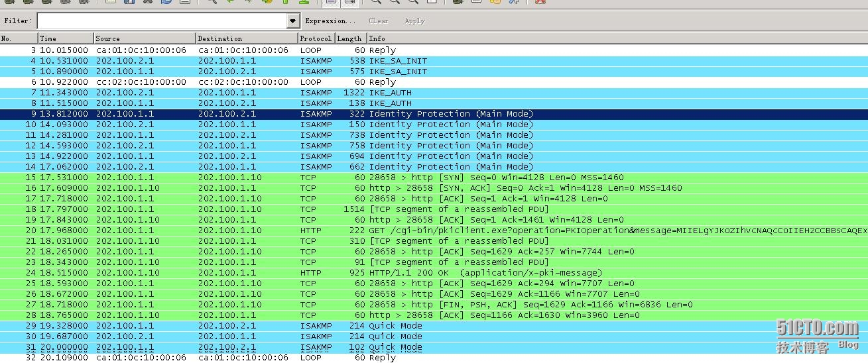
Task: Click the Clear filter button
Action: (379, 21)
